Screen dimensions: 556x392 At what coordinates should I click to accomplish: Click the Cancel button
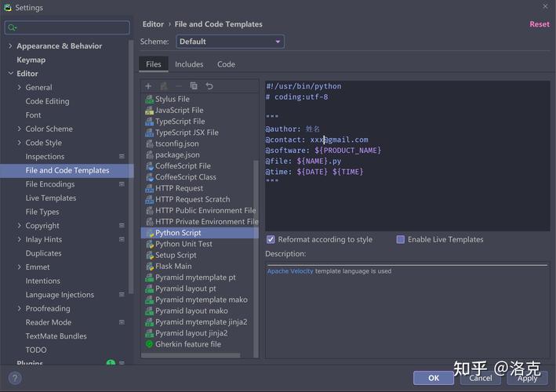point(481,378)
